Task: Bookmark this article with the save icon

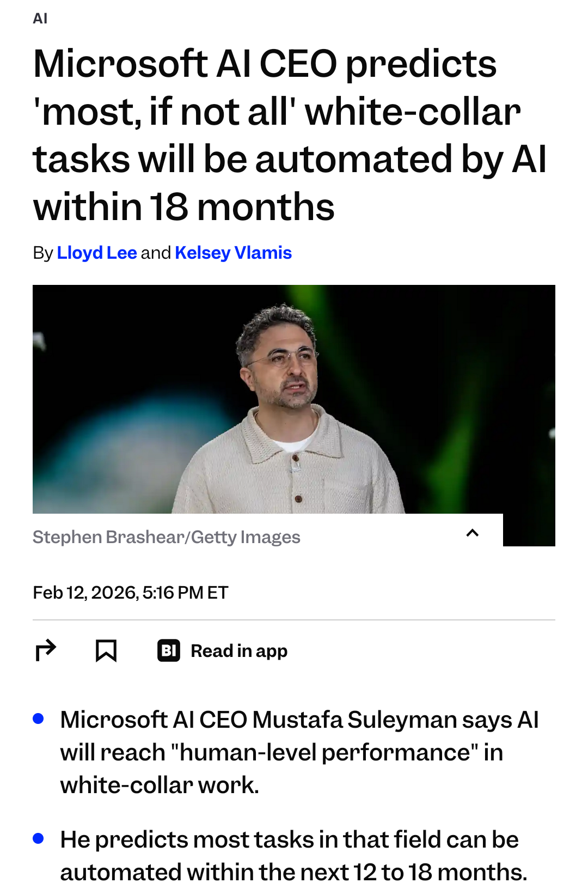Action: point(106,650)
